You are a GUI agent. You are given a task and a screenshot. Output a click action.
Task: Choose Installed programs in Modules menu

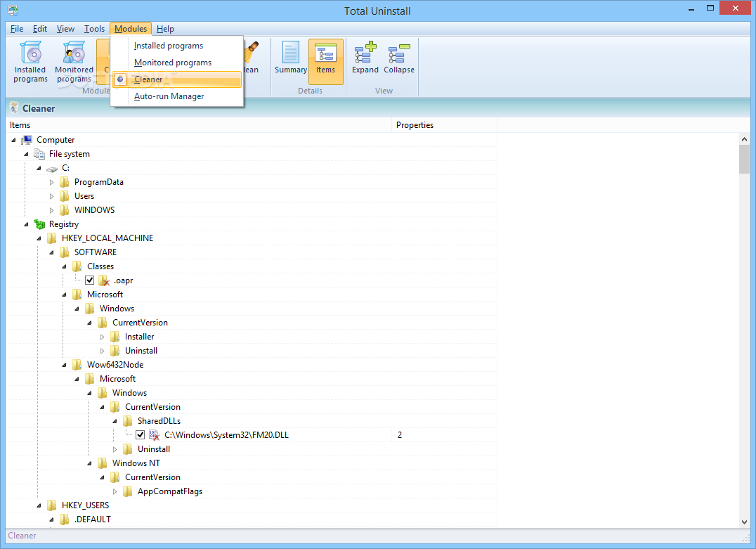click(176, 46)
